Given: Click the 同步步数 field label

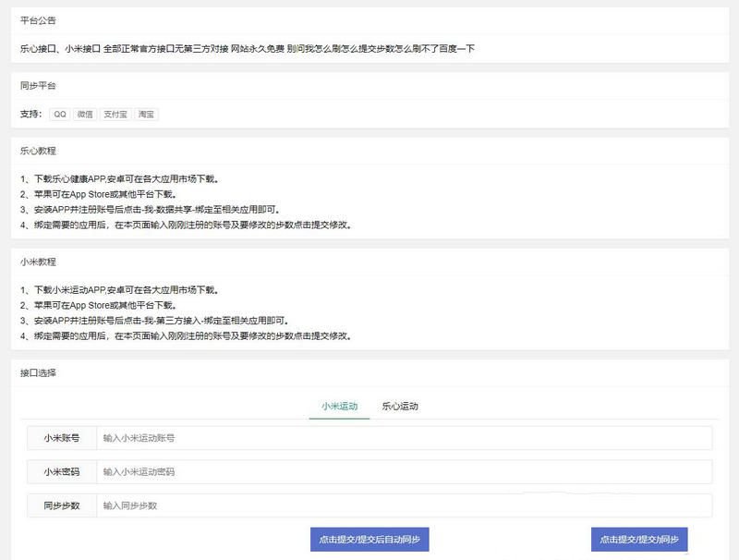Looking at the screenshot, I should [62, 505].
